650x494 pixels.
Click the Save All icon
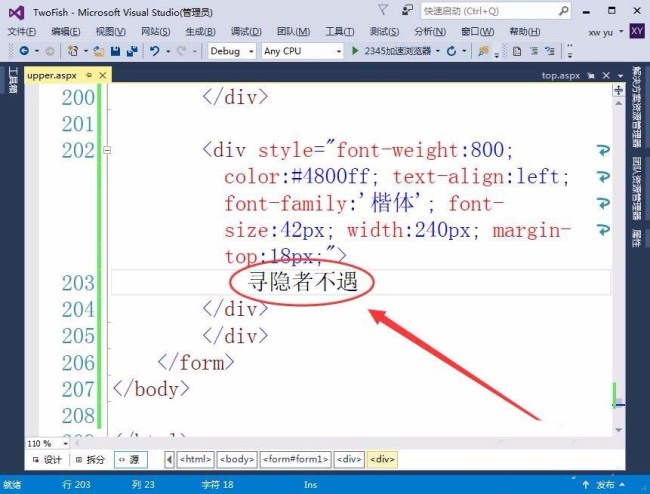click(132, 51)
